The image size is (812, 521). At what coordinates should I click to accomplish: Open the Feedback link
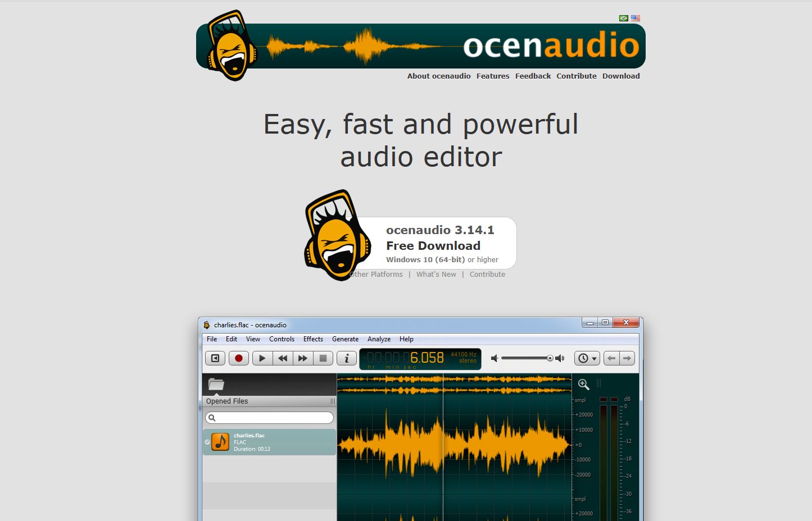coord(533,76)
